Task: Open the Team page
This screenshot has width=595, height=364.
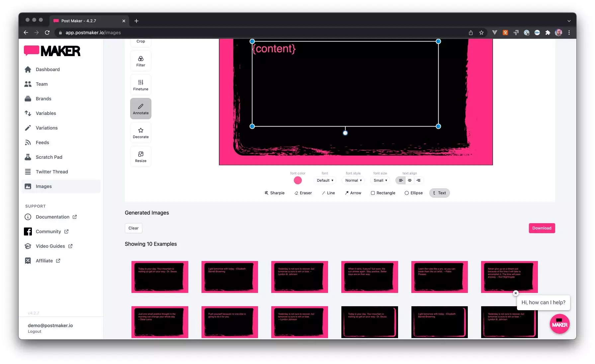Action: coord(61,84)
